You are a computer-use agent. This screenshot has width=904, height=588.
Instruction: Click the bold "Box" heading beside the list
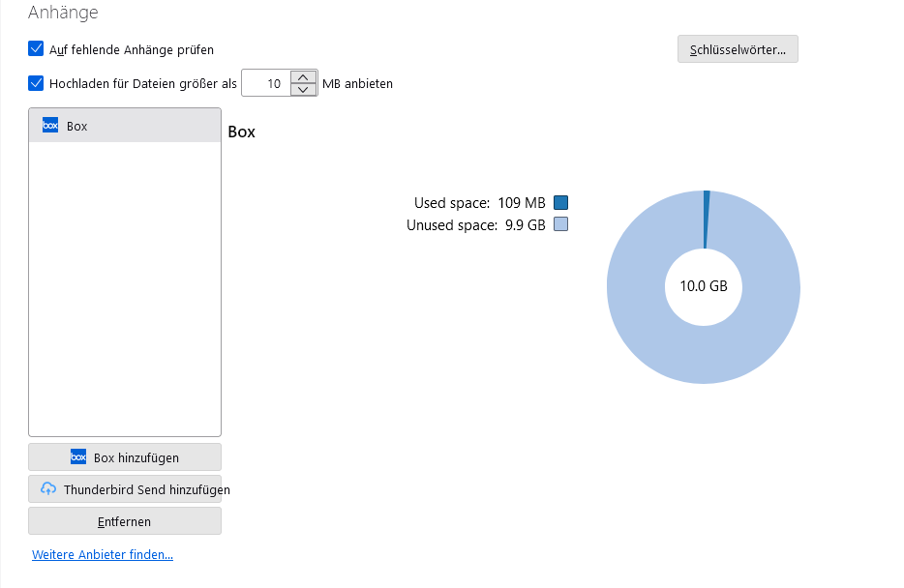click(242, 132)
